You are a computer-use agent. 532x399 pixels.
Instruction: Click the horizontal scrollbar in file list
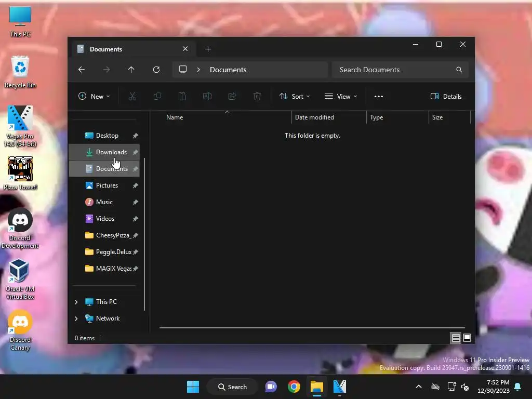(x=312, y=328)
